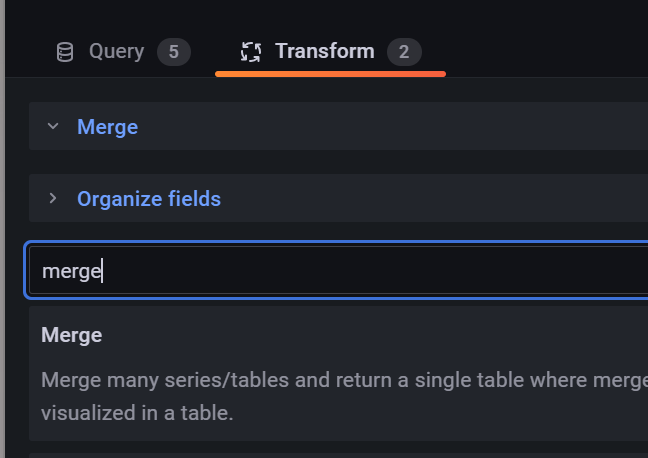Image resolution: width=648 pixels, height=458 pixels.
Task: Focus the transformation search box containing merge
Action: click(x=338, y=270)
